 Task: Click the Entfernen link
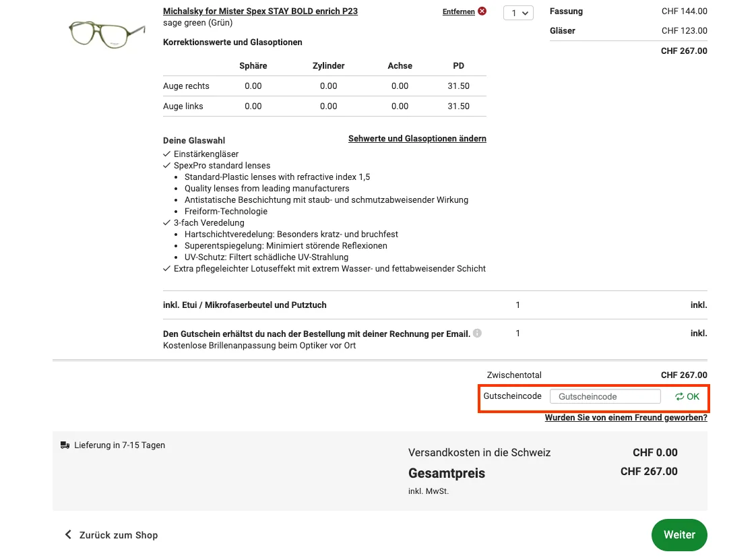[x=458, y=11]
